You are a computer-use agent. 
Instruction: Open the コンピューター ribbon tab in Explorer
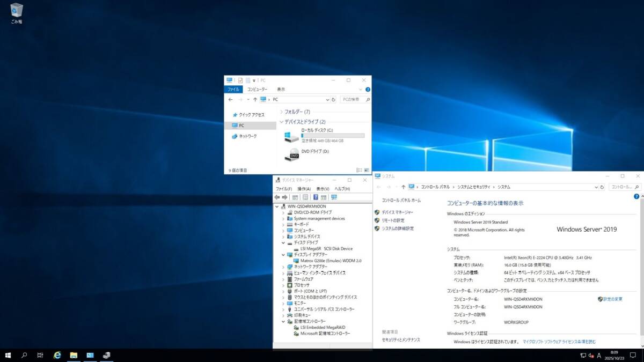click(x=257, y=90)
